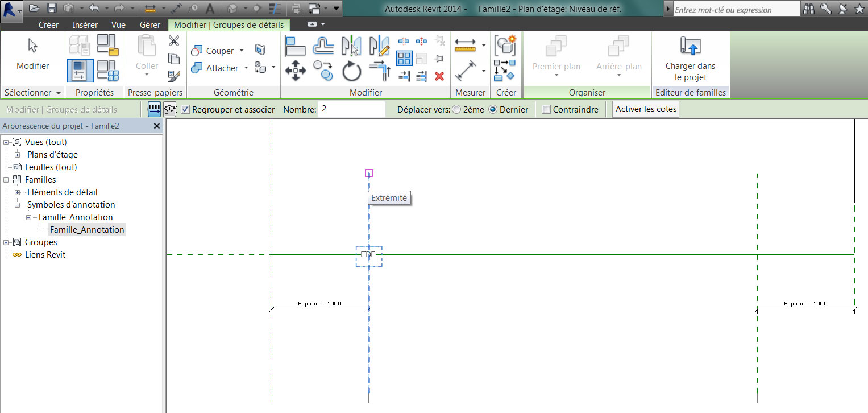Click the red Supprimer (Delete) icon

pyautogui.click(x=439, y=76)
